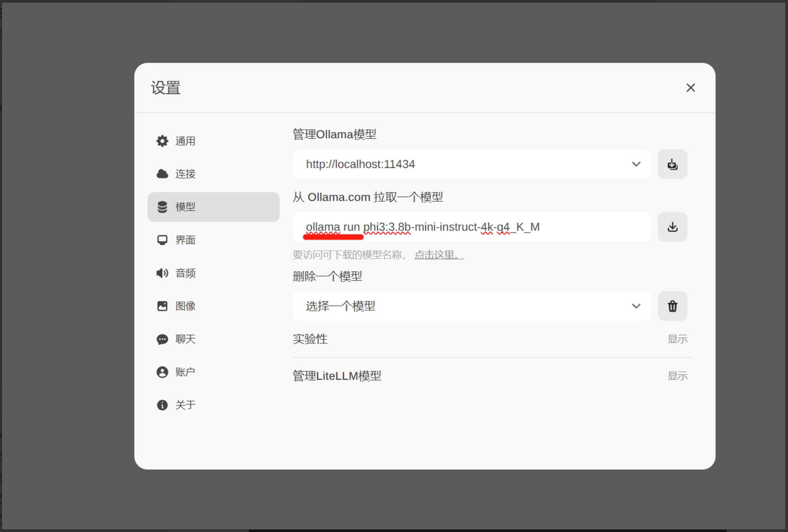The width and height of the screenshot is (788, 532).
Task: Click the 图像 picture icon
Action: (x=162, y=306)
